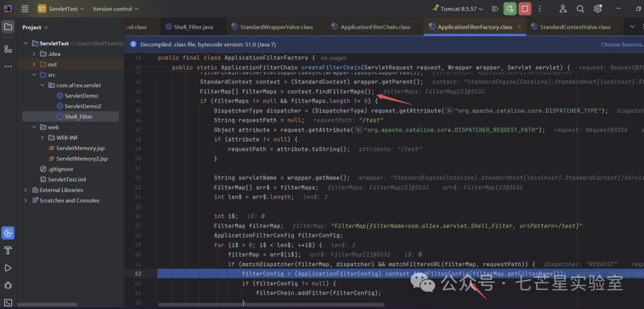
Task: Click the no usages hint
Action: [x=333, y=58]
